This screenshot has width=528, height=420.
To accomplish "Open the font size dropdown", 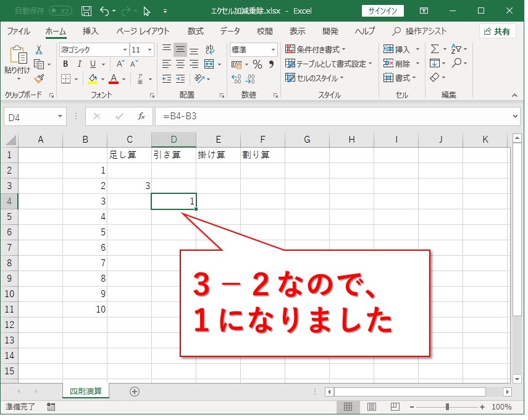I will click(x=150, y=50).
